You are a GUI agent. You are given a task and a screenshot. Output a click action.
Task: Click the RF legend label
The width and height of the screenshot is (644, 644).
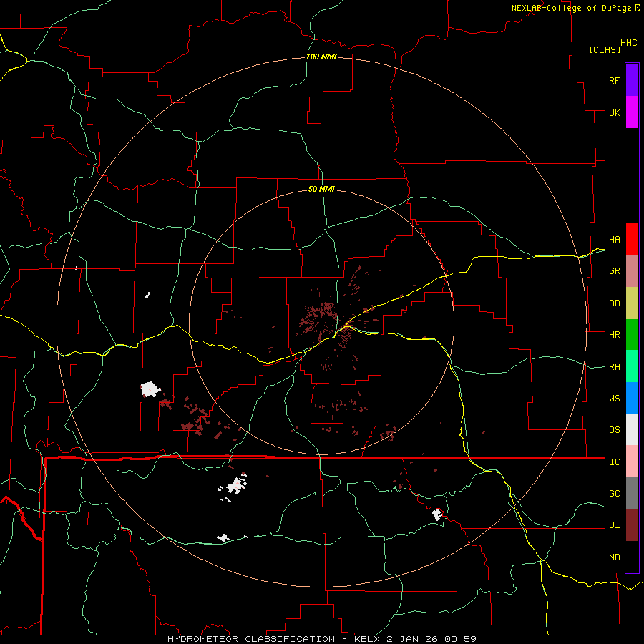615,80
